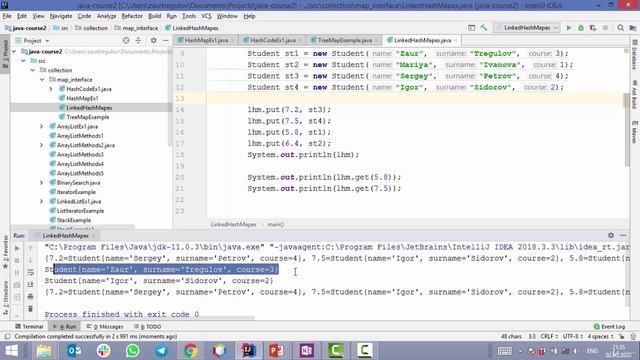Image resolution: width=640 pixels, height=360 pixels.
Task: Open the Windows Start menu
Action: click(11, 351)
